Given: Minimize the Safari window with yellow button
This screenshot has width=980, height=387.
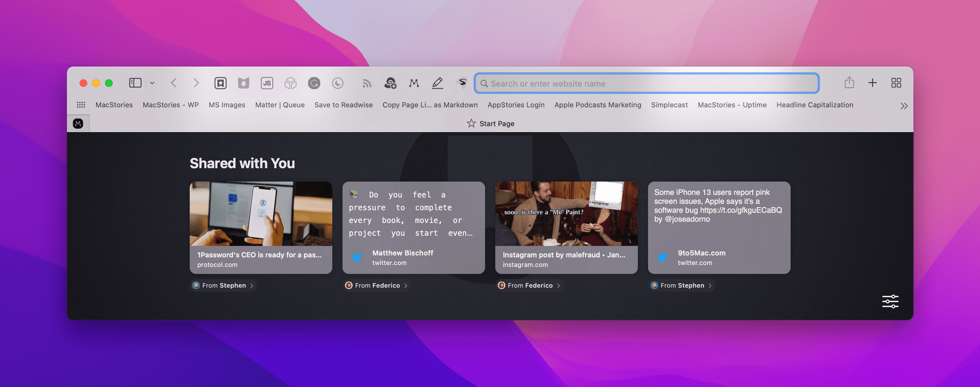Looking at the screenshot, I should [x=96, y=83].
